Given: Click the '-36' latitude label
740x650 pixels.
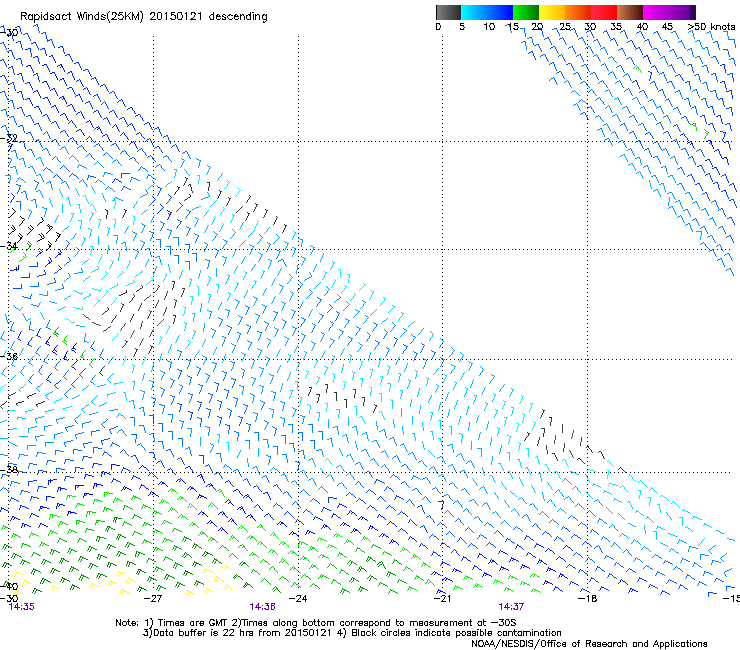Looking at the screenshot, I should [9, 356].
